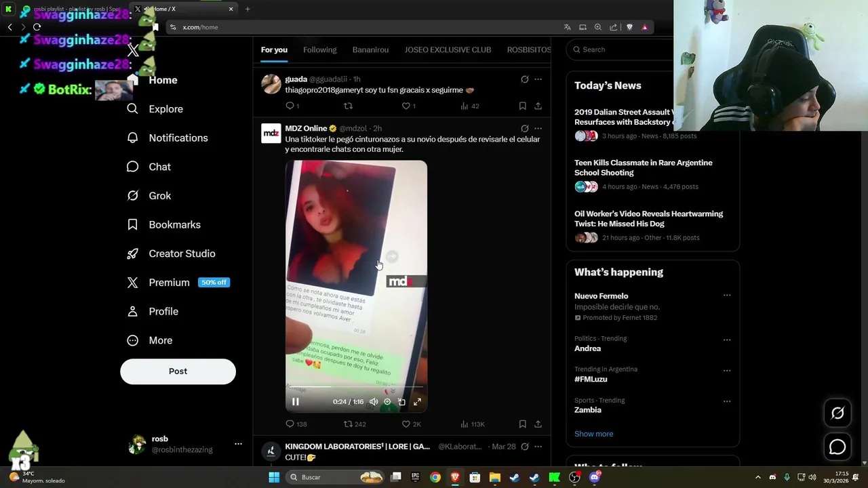The height and width of the screenshot is (488, 868).
Task: Open the #FMLuzu trending topic
Action: [x=591, y=380]
